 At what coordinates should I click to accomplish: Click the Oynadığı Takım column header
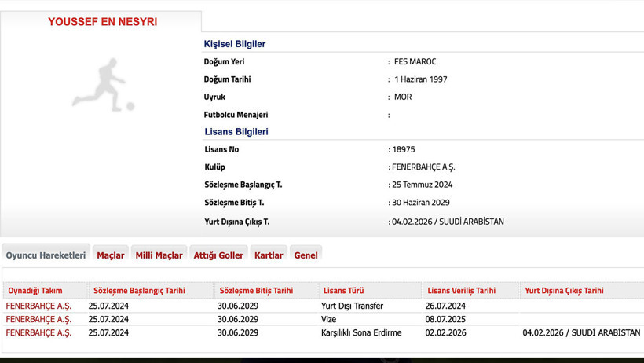click(x=35, y=291)
